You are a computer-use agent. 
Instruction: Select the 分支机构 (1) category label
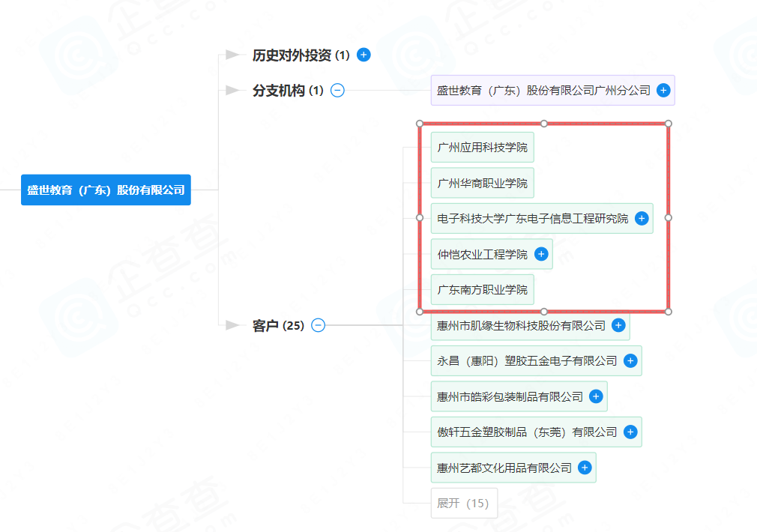pos(289,90)
